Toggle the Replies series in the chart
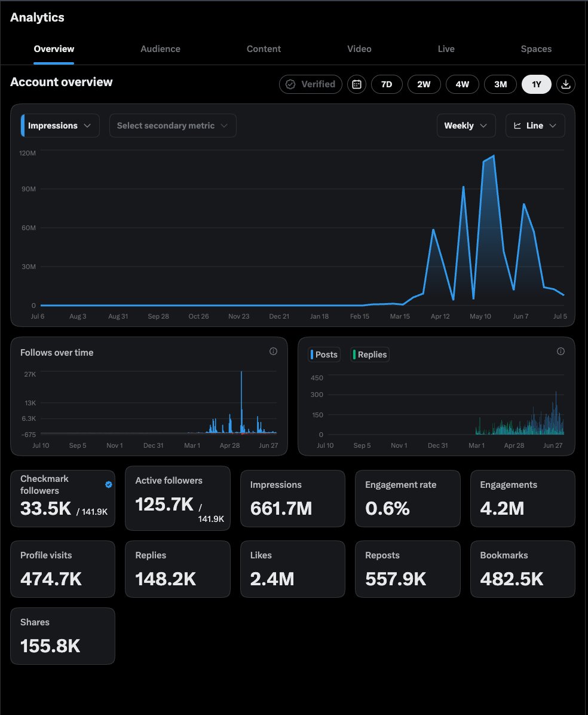 (370, 355)
